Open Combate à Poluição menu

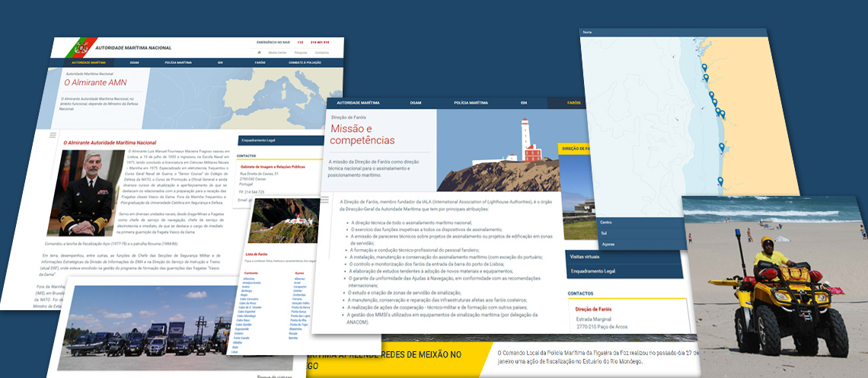pos(305,62)
